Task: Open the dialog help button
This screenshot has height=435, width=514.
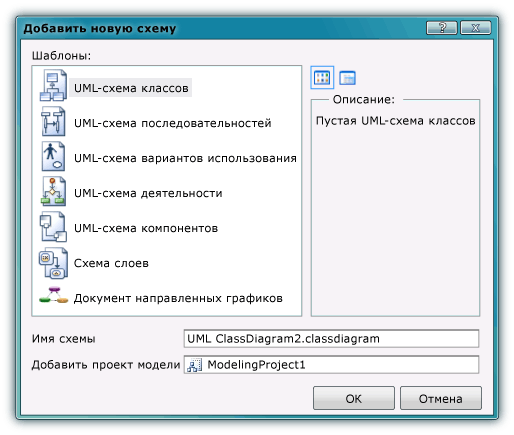Action: tap(442, 28)
